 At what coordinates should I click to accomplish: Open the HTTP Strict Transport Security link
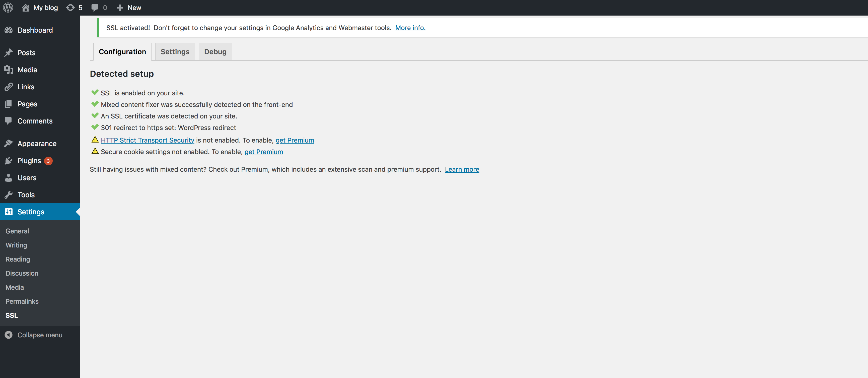[x=147, y=140]
